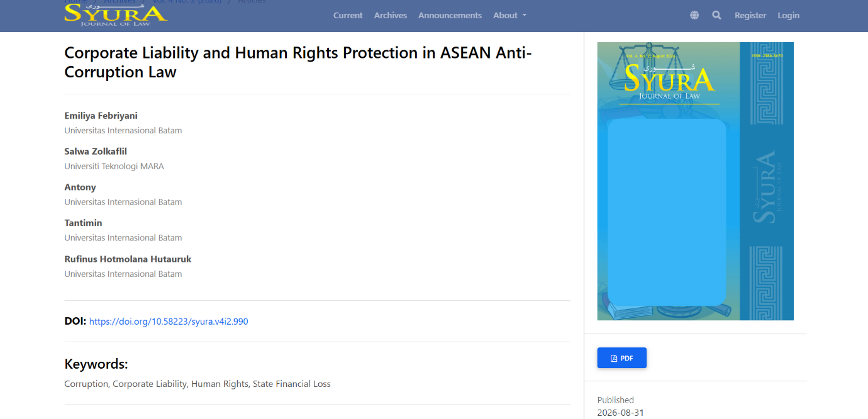Click the Keywords heading
This screenshot has width=868, height=419.
(96, 364)
